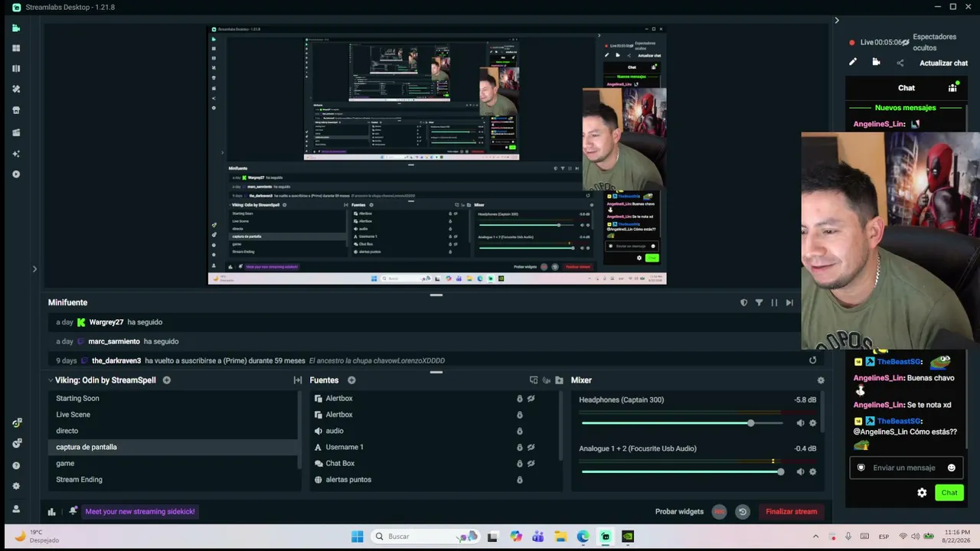Open the account profile icon in the sidebar
Viewport: 980px width, 551px height.
pos(16,509)
